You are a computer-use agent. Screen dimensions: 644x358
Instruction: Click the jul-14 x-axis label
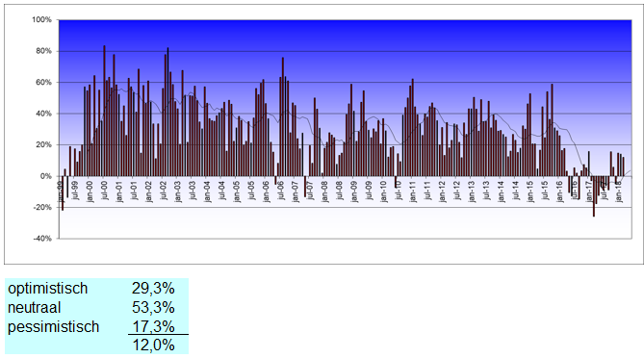click(515, 190)
